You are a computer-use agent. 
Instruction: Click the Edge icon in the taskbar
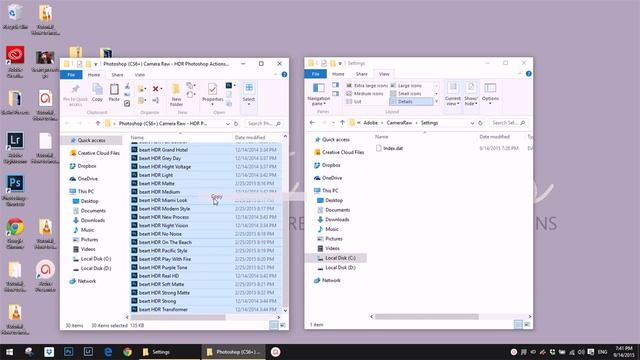tap(108, 352)
